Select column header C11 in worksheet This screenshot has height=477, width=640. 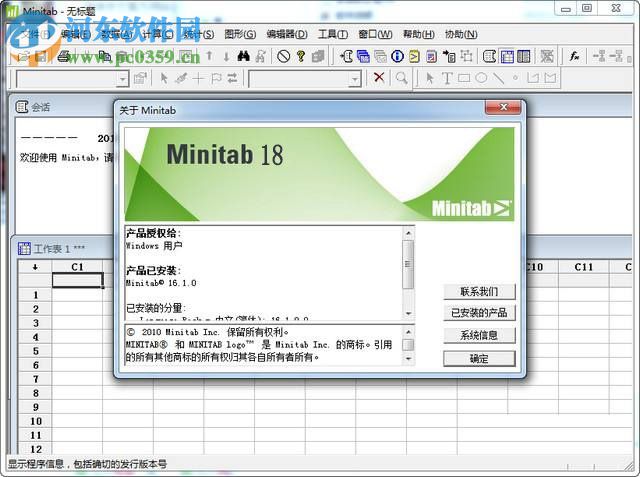tap(584, 267)
